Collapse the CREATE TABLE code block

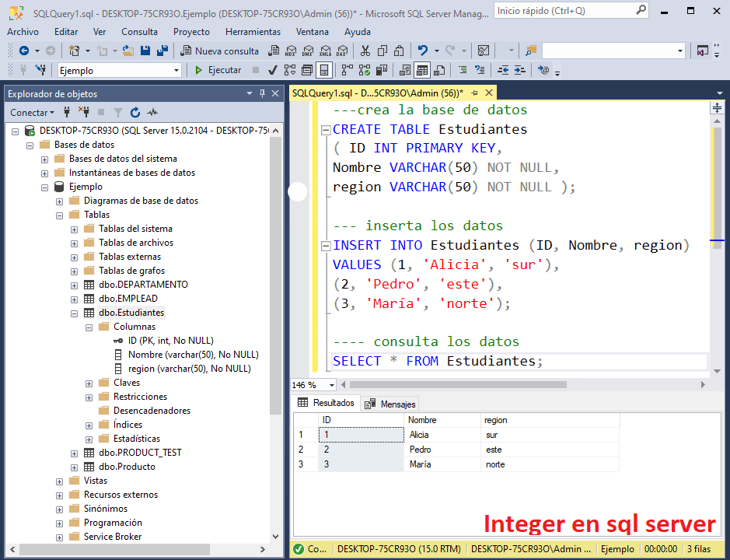tap(327, 130)
